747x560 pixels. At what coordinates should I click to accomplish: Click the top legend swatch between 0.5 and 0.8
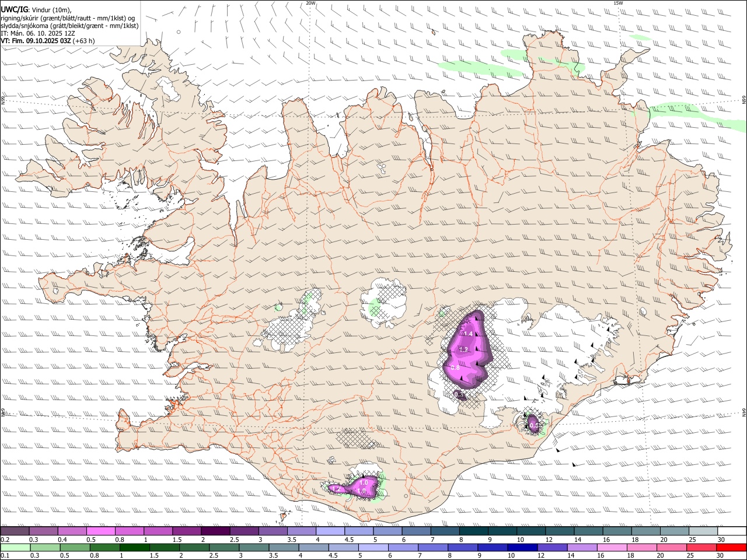coord(100,531)
